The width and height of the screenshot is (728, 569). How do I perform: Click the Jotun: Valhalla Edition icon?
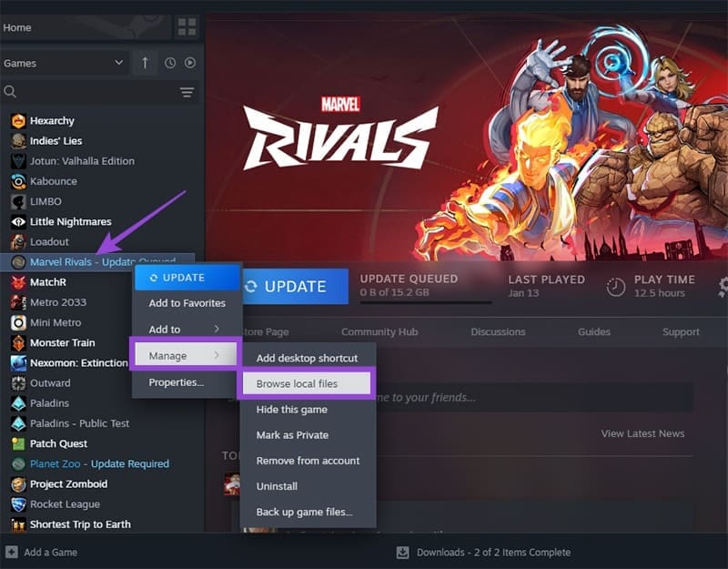coord(18,161)
